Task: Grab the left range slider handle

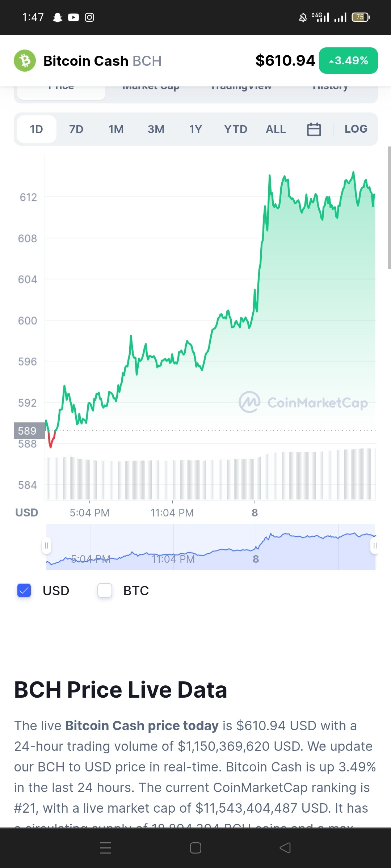Action: pyautogui.click(x=46, y=545)
